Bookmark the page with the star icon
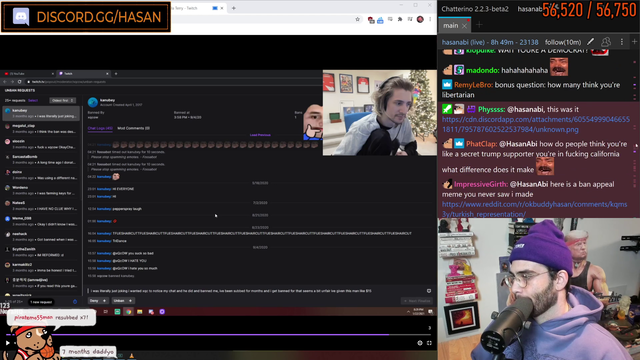640x360 pixels. coord(358,19)
